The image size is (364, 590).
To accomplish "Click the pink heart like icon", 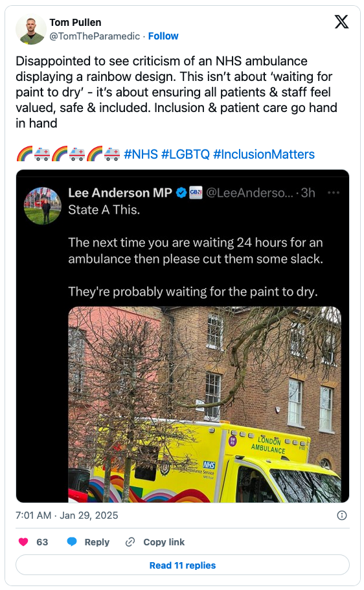I will click(x=23, y=542).
